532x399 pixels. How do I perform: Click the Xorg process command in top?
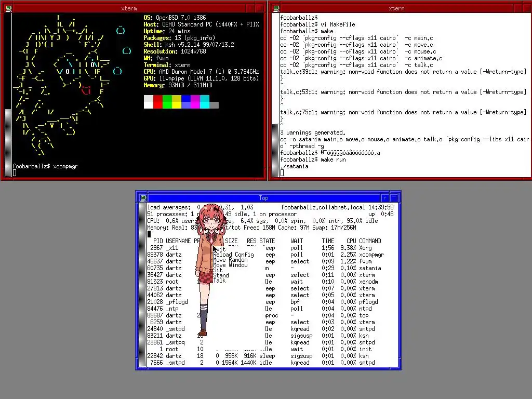click(365, 248)
